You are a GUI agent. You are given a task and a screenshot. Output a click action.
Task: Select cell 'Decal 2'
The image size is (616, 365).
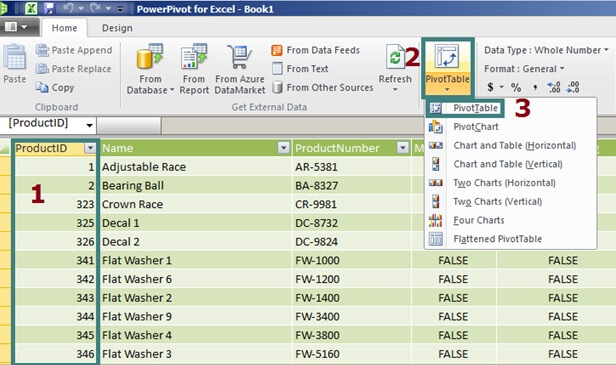click(196, 242)
